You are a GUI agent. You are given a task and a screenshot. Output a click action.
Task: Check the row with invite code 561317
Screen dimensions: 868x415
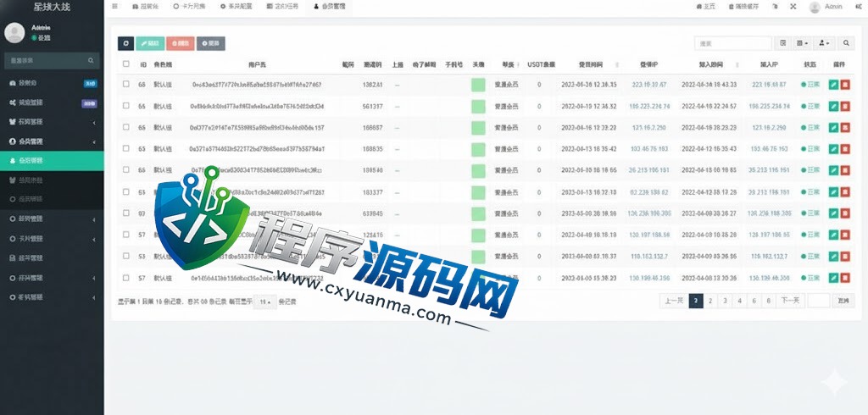click(x=126, y=105)
